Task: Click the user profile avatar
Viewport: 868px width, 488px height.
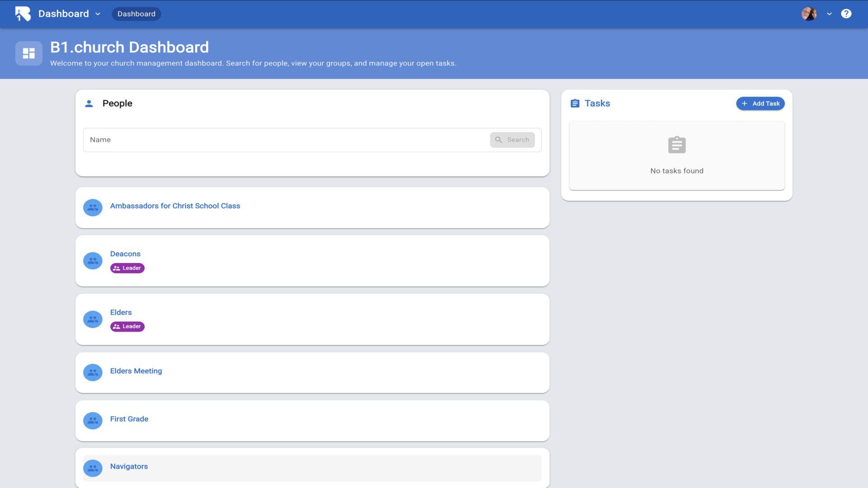Action: click(x=809, y=14)
